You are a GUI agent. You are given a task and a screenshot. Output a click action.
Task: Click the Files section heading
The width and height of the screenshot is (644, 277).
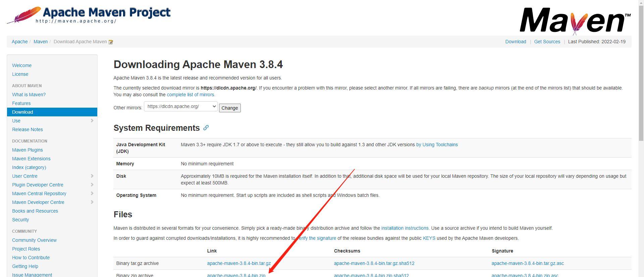tap(123, 214)
